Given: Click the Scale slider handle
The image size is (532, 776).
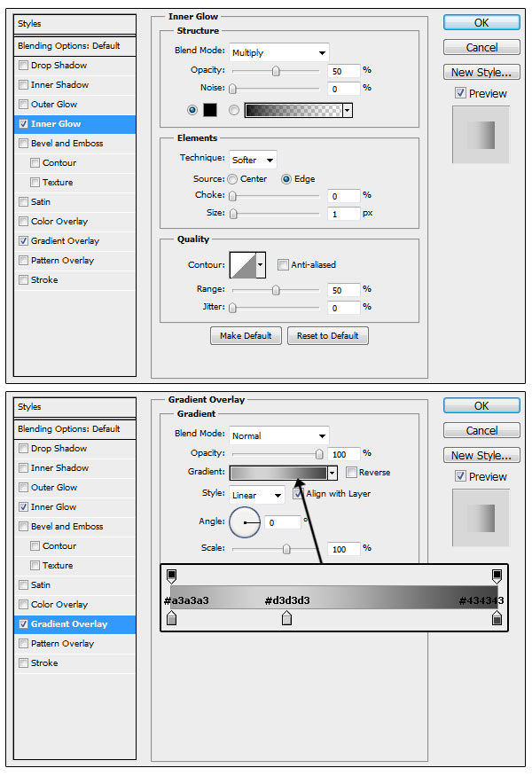Looking at the screenshot, I should pyautogui.click(x=286, y=549).
